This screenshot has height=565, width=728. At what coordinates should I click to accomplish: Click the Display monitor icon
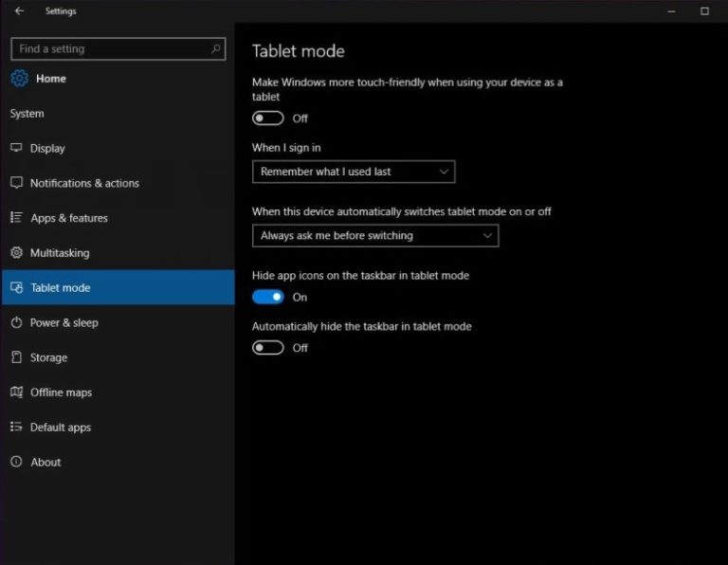16,148
